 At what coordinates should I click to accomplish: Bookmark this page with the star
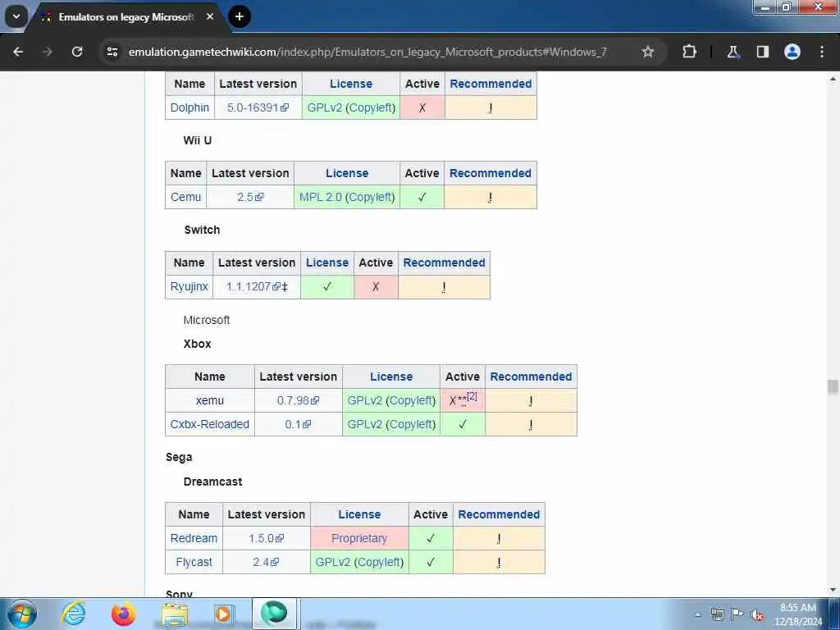(648, 52)
